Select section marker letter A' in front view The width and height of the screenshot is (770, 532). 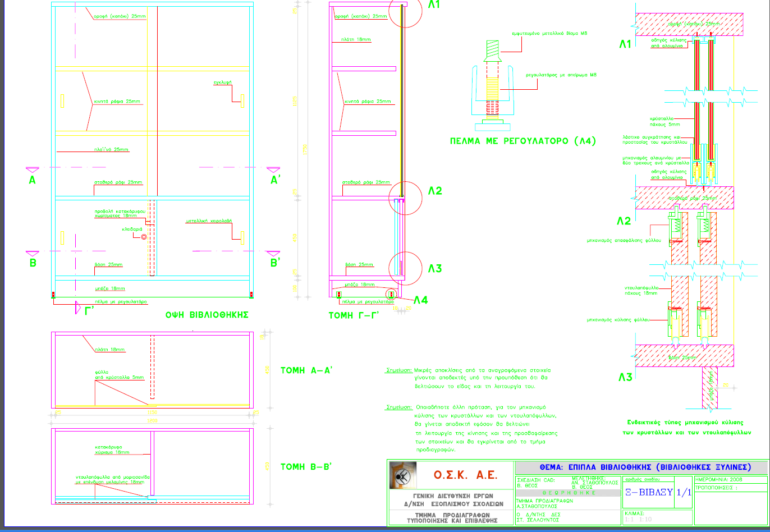pos(275,180)
